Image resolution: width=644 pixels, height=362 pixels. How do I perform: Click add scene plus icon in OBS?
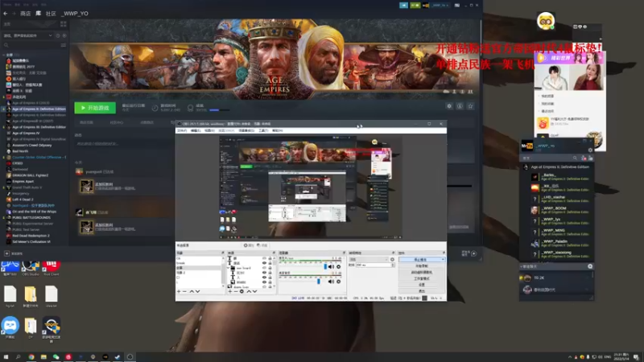click(179, 291)
